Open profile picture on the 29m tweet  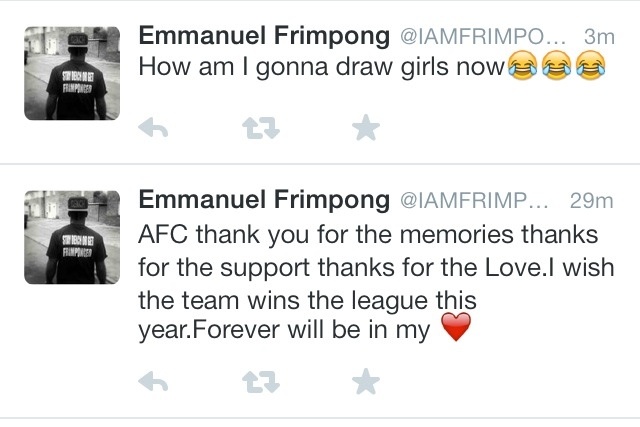click(x=72, y=237)
